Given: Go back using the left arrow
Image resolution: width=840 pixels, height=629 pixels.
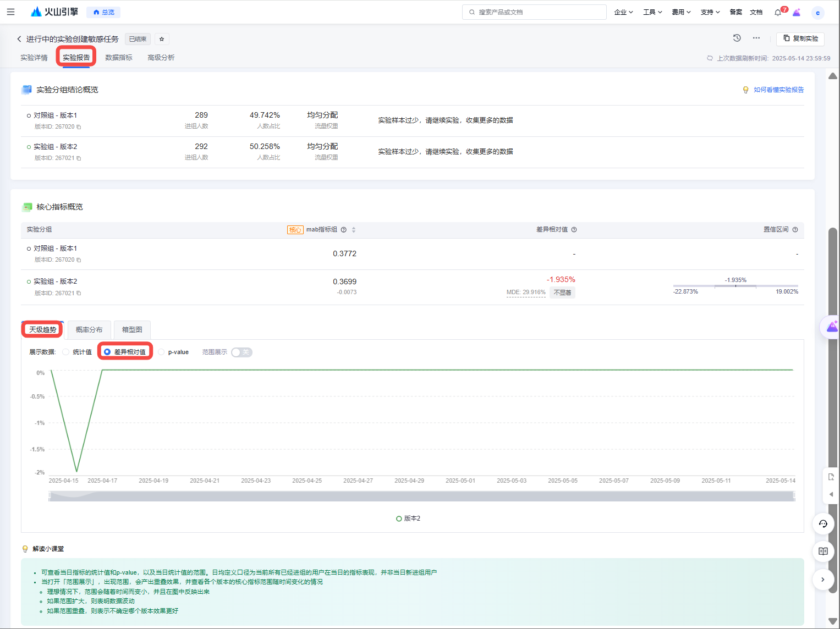Looking at the screenshot, I should pos(19,39).
